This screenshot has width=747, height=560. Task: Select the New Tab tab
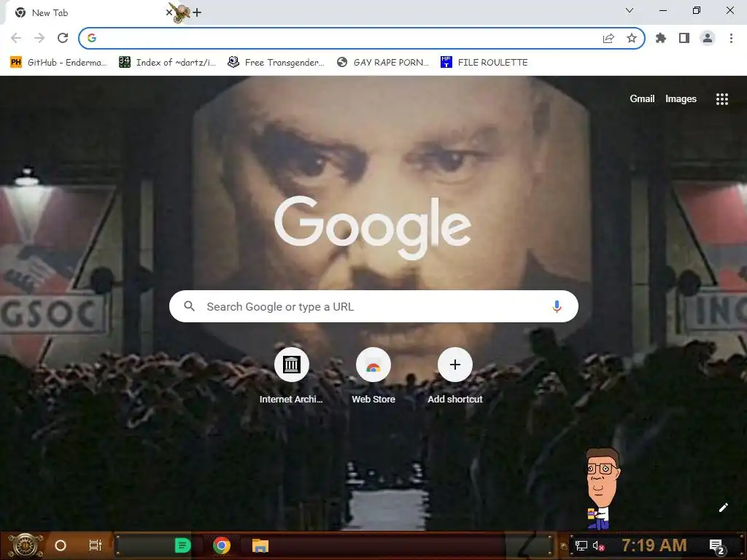point(90,13)
